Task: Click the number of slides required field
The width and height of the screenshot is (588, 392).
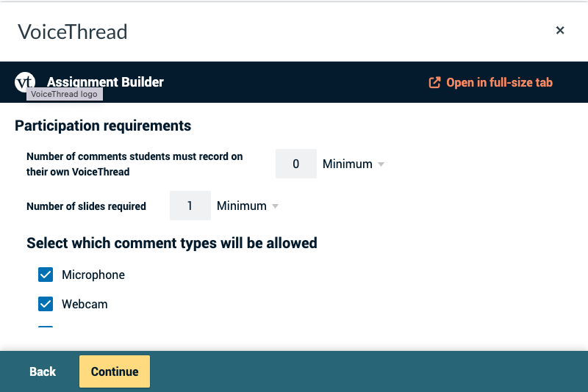Action: coord(190,206)
